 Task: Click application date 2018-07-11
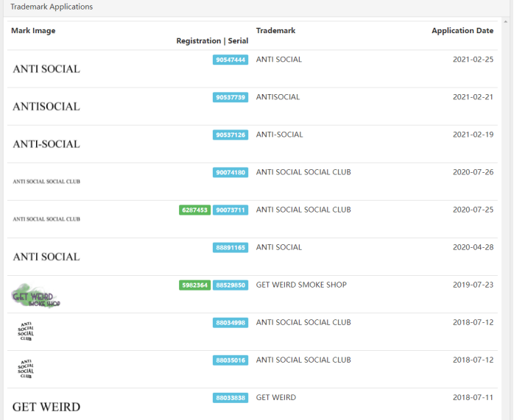[x=473, y=397]
